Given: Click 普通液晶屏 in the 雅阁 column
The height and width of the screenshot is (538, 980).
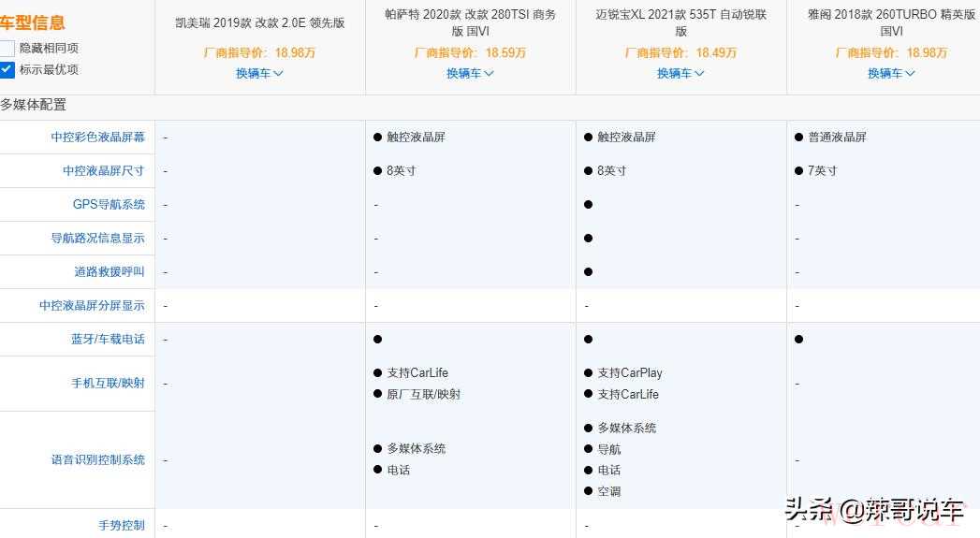Looking at the screenshot, I should pos(837,137).
